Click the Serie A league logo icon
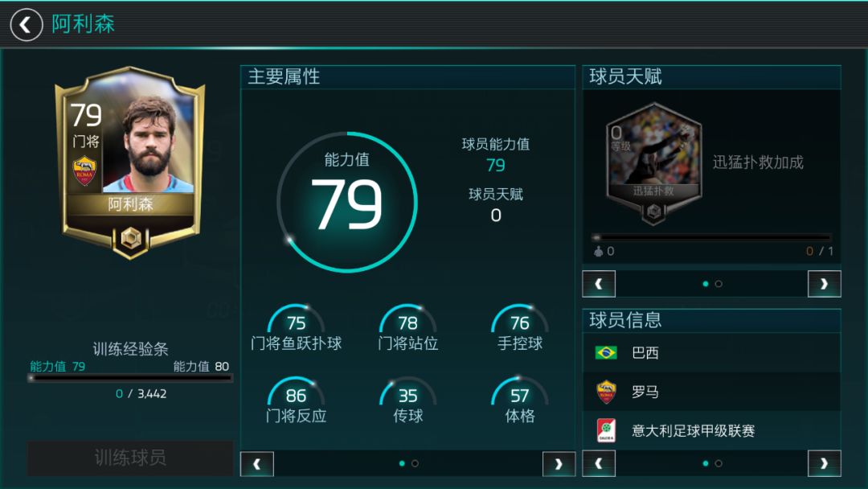This screenshot has height=489, width=868. click(x=606, y=431)
